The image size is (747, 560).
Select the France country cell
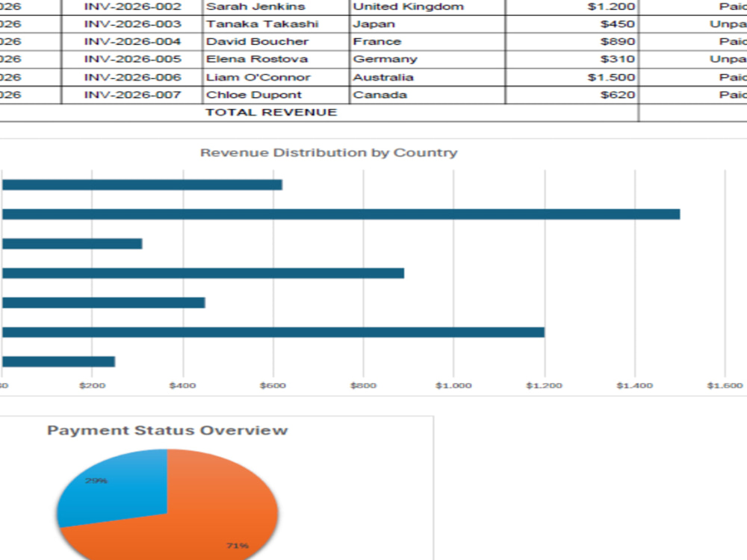coord(427,41)
